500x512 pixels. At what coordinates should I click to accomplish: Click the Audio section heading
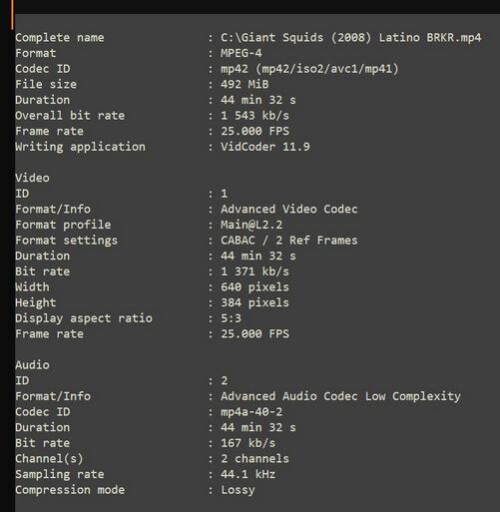coord(32,365)
